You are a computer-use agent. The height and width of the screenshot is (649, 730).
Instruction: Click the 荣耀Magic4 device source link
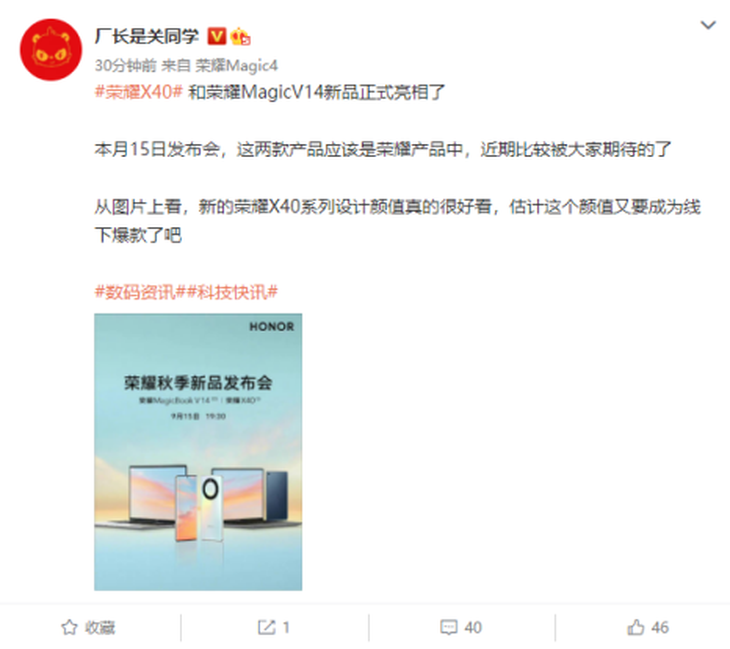[237, 65]
